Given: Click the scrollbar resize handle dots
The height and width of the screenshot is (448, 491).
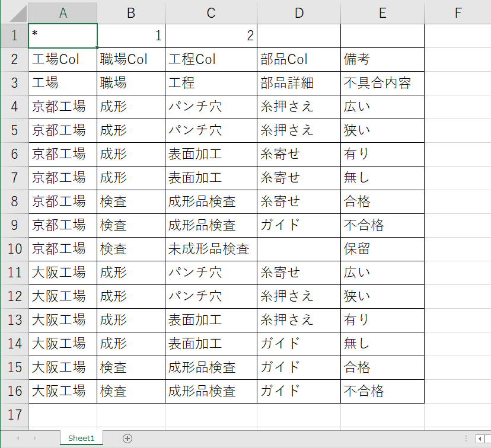Looking at the screenshot, I should click(467, 438).
